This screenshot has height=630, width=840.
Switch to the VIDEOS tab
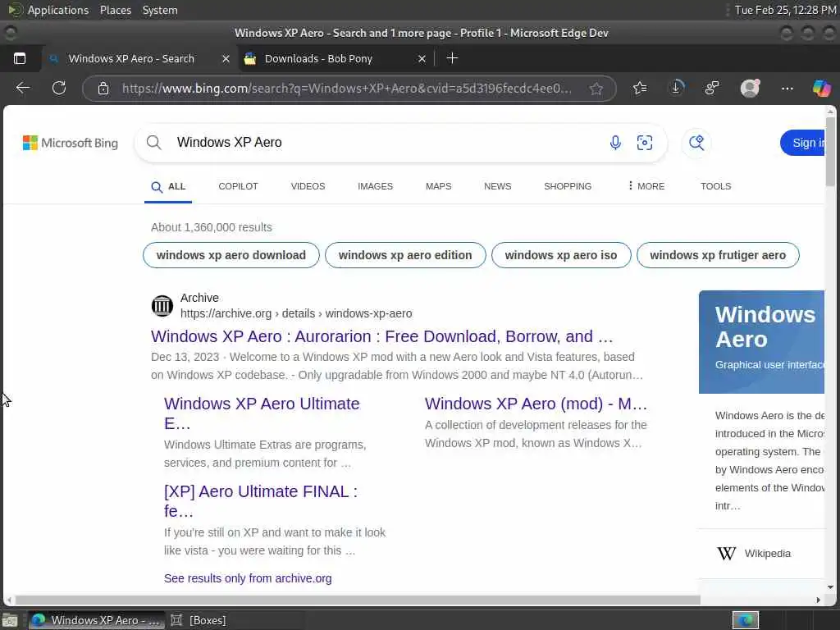308,186
